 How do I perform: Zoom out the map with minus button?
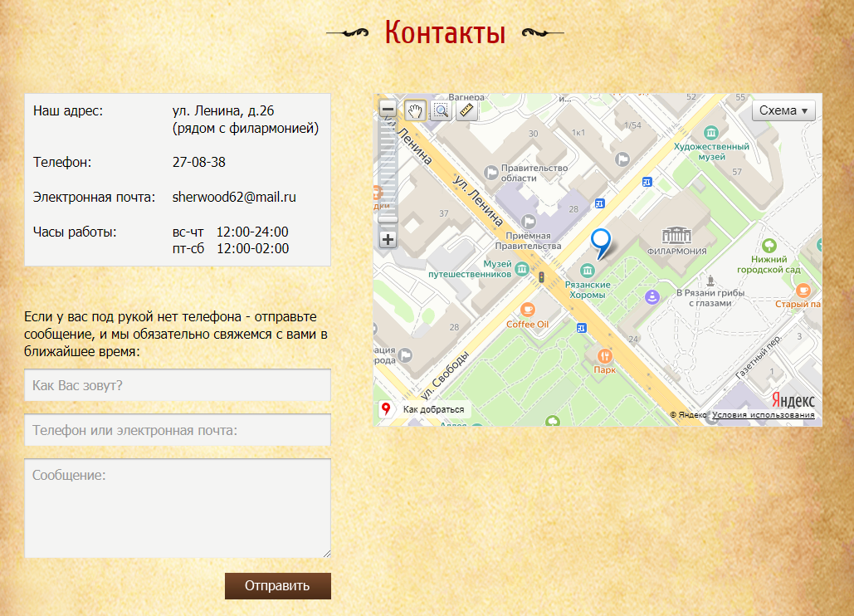point(388,110)
